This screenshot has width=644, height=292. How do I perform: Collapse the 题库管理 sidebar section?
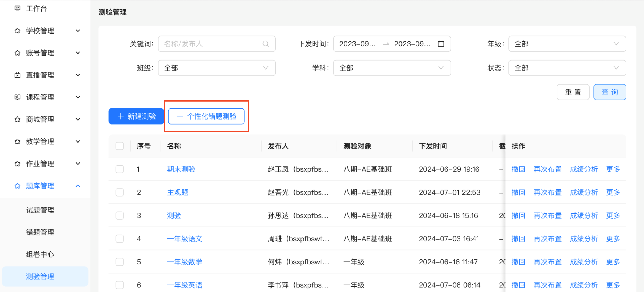click(x=78, y=186)
